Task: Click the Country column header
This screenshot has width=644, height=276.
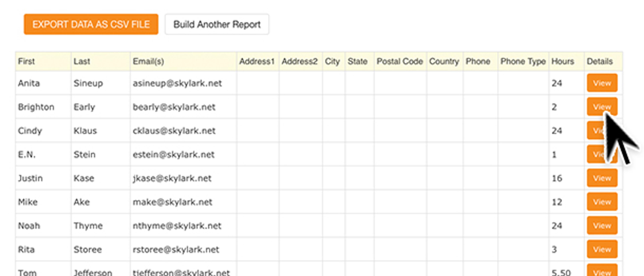Action: point(444,61)
